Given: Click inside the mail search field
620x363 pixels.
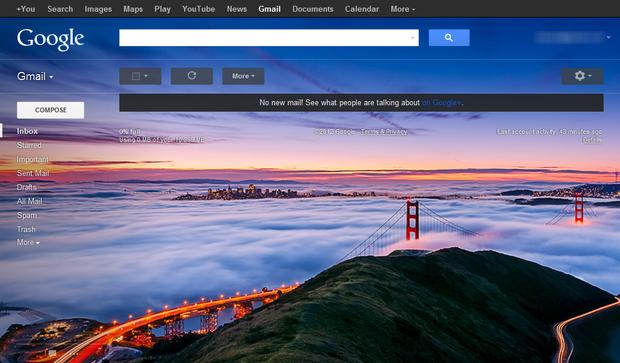Looking at the screenshot, I should pyautogui.click(x=264, y=38).
